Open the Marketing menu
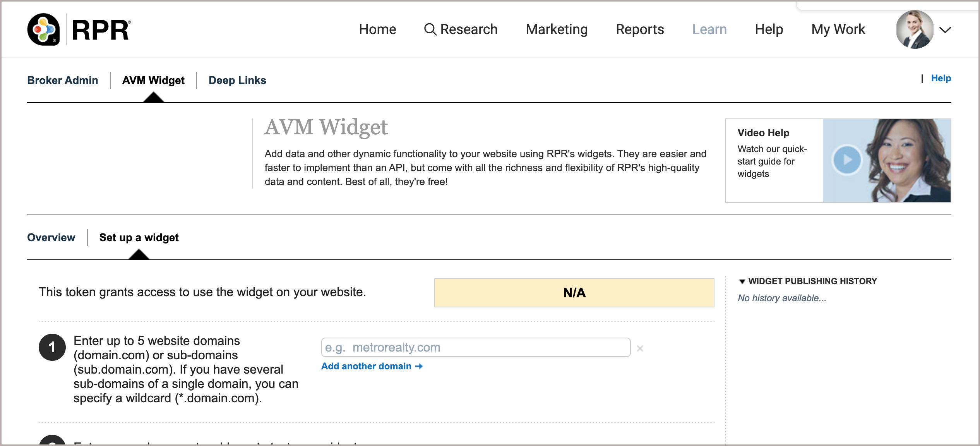This screenshot has width=980, height=446. 557,29
